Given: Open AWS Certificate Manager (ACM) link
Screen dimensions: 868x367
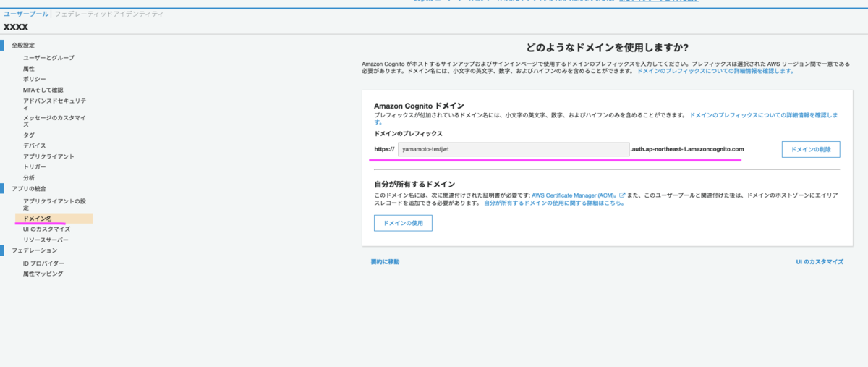Looking at the screenshot, I should coord(574,195).
